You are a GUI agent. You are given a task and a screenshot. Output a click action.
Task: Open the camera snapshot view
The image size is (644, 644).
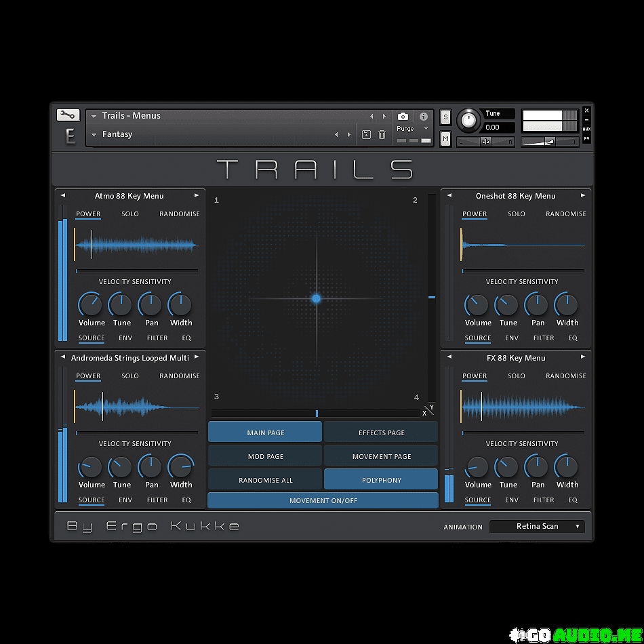click(x=403, y=117)
